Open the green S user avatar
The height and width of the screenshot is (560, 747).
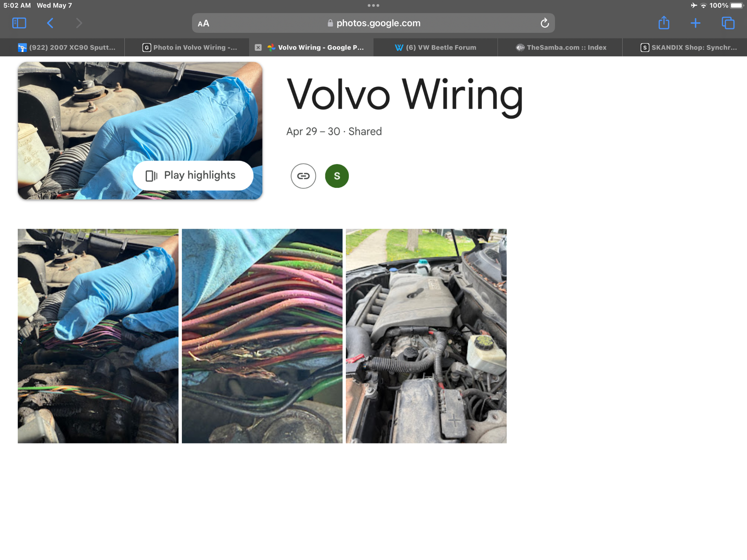pos(337,176)
